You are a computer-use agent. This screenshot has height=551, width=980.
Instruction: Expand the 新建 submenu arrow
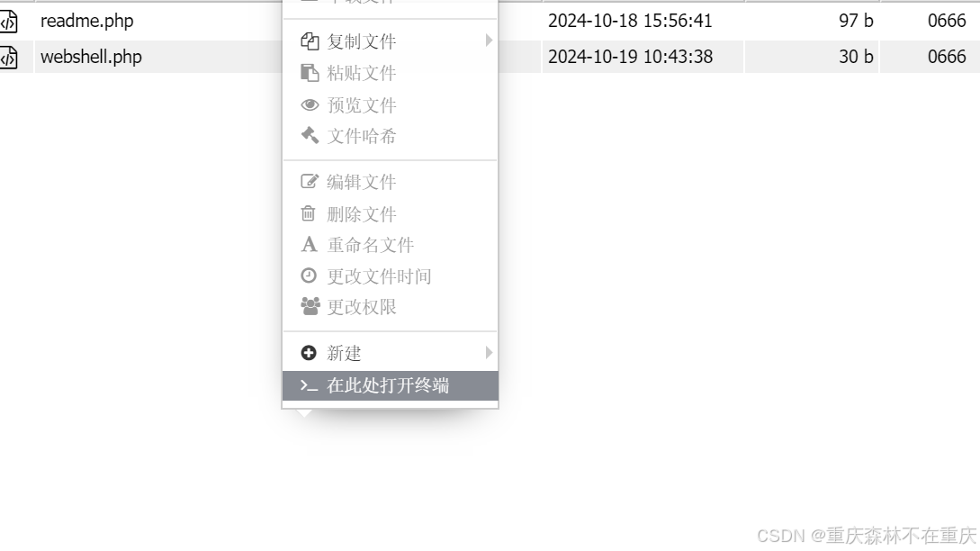(x=489, y=353)
